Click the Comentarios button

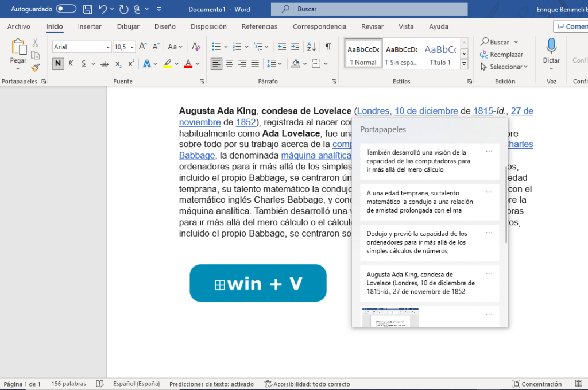[x=571, y=26]
